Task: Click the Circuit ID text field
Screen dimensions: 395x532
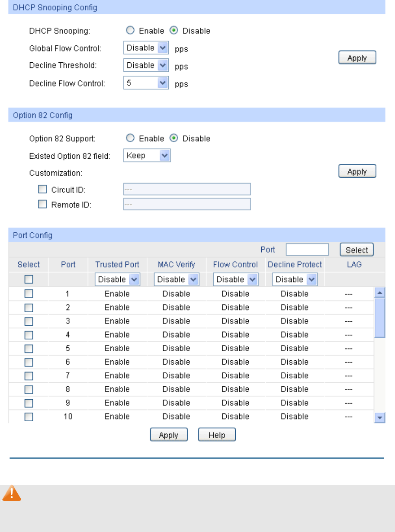Action: (x=187, y=189)
